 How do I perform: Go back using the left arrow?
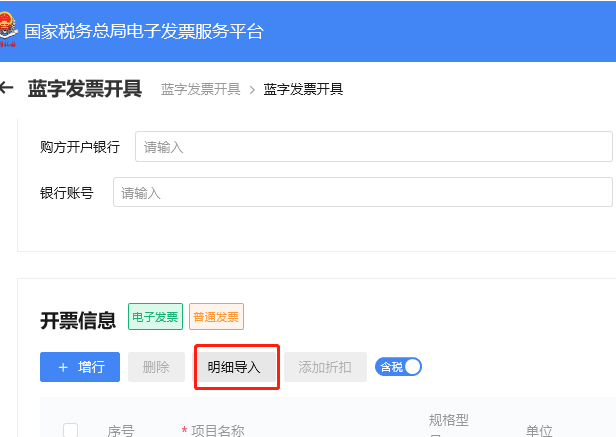[x=7, y=88]
